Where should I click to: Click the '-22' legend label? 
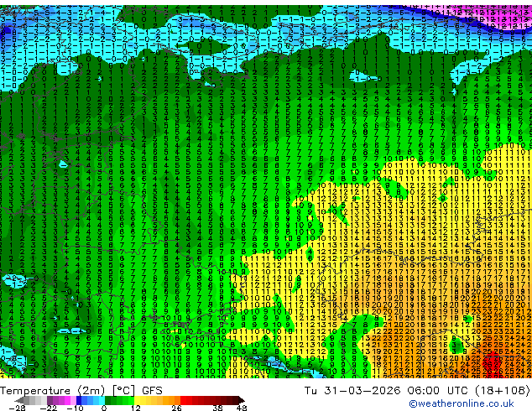(x=49, y=408)
